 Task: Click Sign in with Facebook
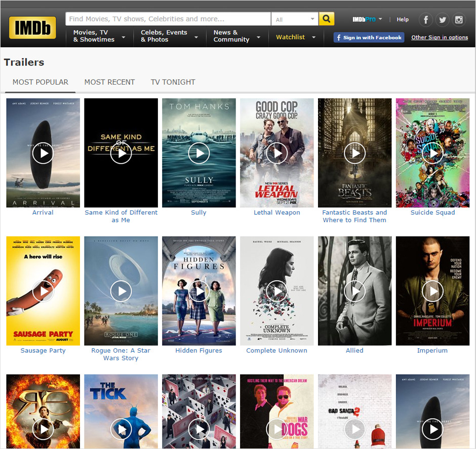point(369,38)
